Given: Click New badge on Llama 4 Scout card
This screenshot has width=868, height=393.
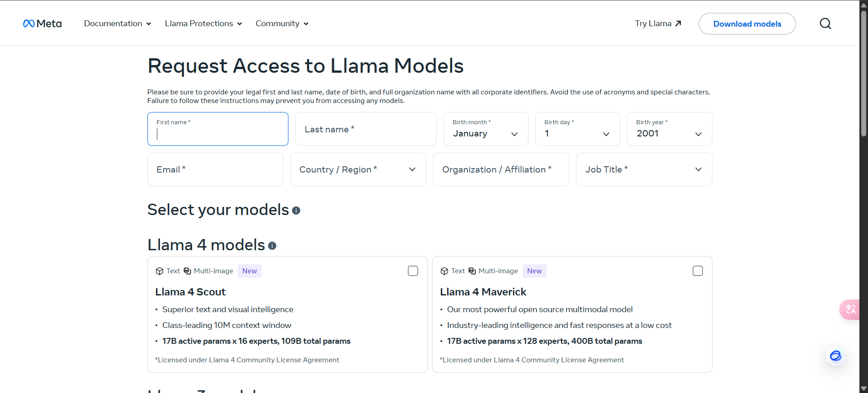Looking at the screenshot, I should pos(250,271).
